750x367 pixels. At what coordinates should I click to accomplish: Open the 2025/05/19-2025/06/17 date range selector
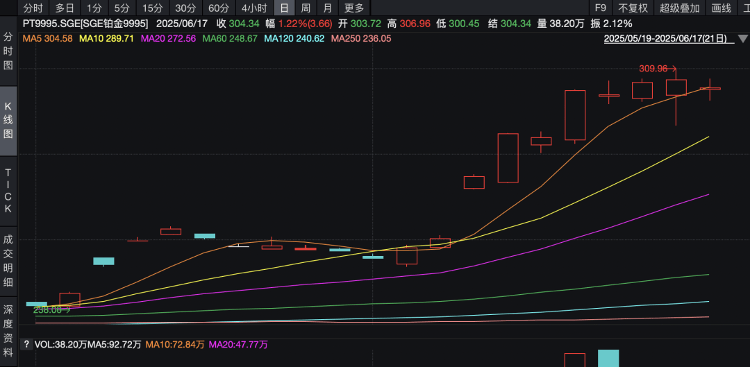point(668,39)
